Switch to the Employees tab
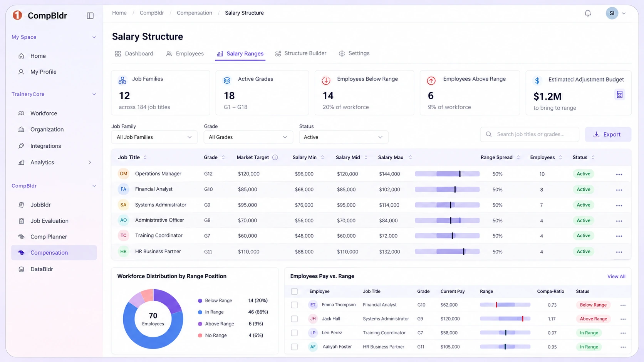This screenshot has width=644, height=362. 185,53
